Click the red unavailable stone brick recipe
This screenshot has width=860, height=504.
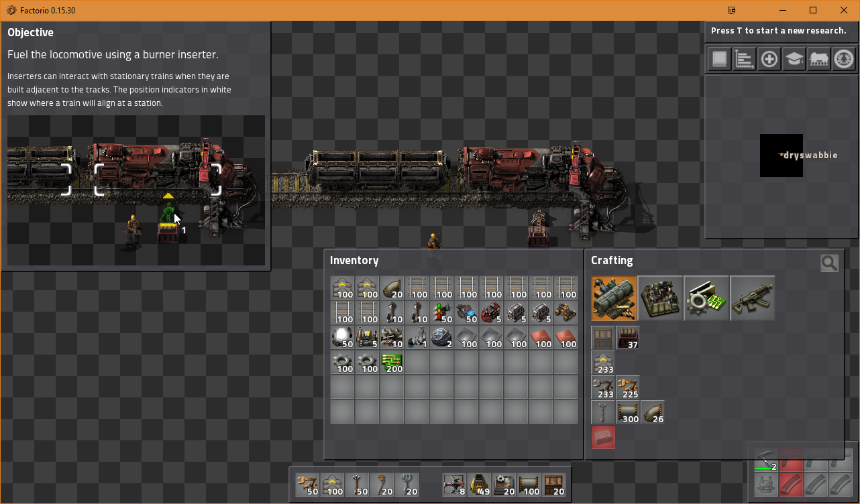pyautogui.click(x=603, y=437)
